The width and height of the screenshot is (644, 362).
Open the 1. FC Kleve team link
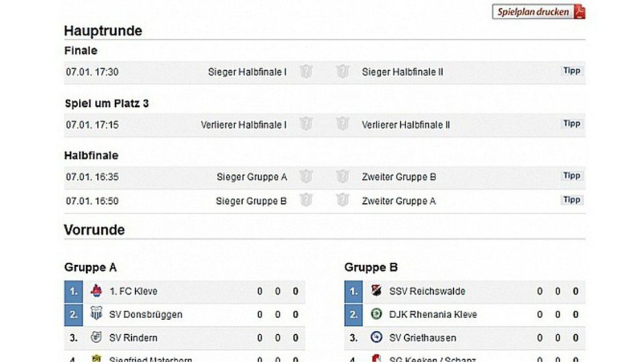[x=133, y=292]
